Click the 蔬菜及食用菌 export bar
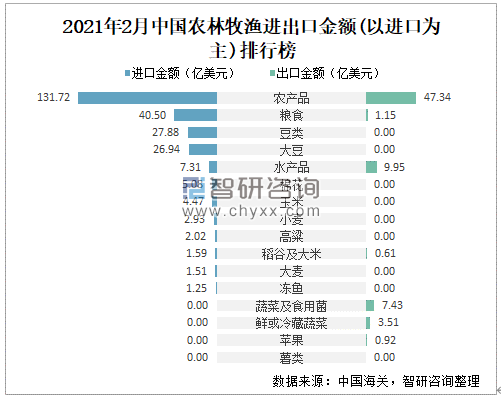Image resolution: width=501 pixels, height=398 pixels. coord(370,305)
